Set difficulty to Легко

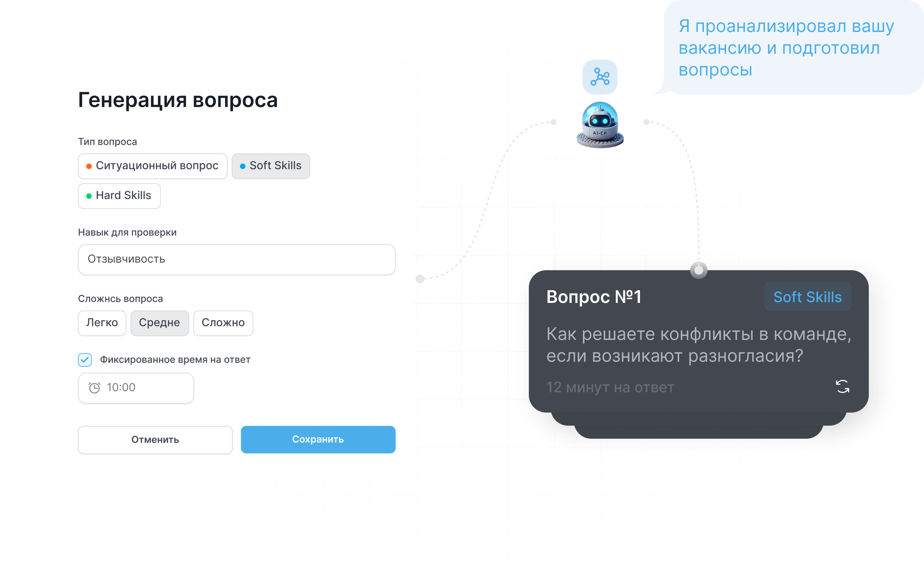(102, 323)
